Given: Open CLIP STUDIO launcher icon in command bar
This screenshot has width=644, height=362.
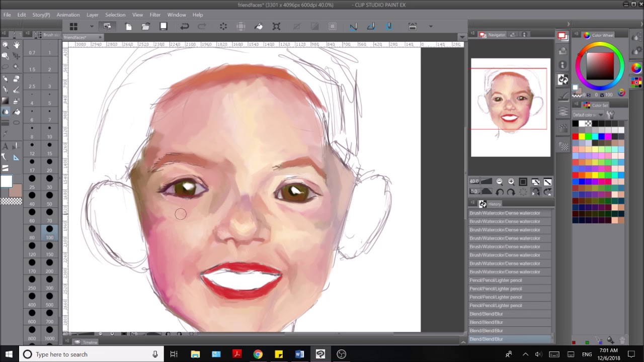Looking at the screenshot, I should coord(107,26).
